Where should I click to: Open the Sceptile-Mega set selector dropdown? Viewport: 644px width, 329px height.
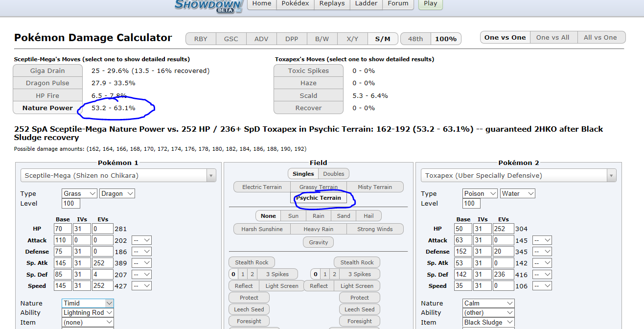118,175
